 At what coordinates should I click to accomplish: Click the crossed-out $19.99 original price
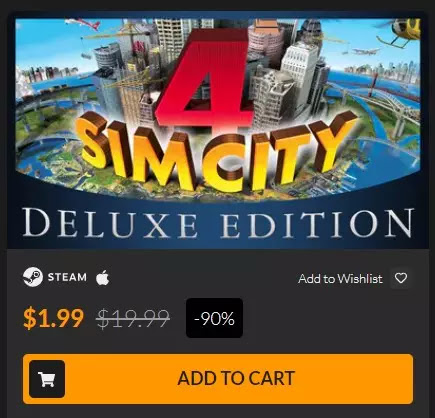133,318
